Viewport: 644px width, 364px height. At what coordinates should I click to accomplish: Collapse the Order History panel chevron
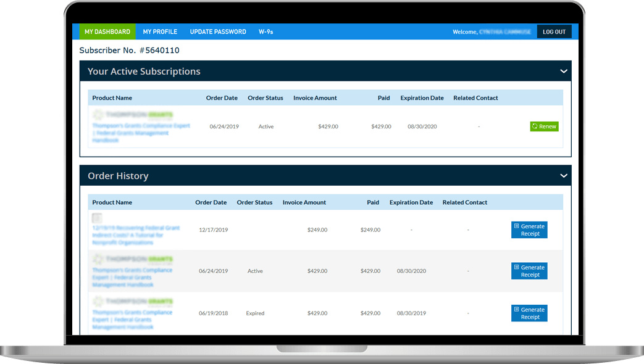(x=564, y=176)
